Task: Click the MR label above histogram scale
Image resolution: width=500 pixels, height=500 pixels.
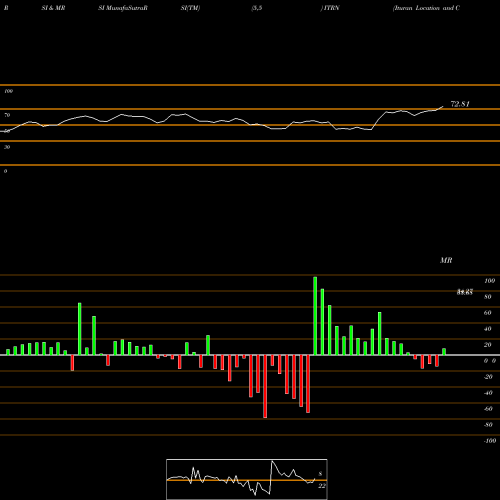Action: [446, 260]
